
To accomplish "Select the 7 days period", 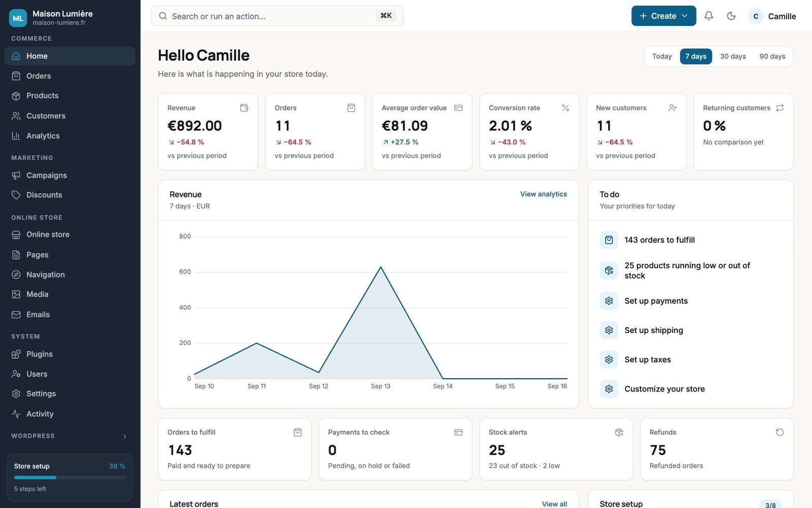I will tap(696, 56).
